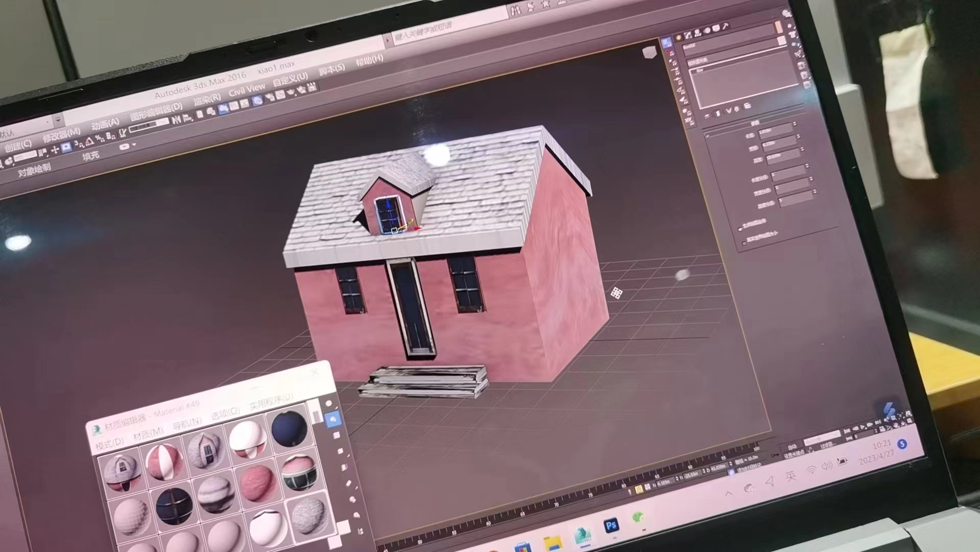Viewport: 980px width, 552px height.
Task: Open 导航(N) menu in Material Editor
Action: click(187, 423)
